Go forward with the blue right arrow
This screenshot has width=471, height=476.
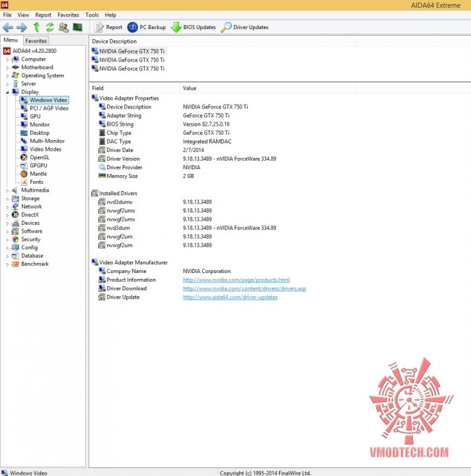coord(22,27)
